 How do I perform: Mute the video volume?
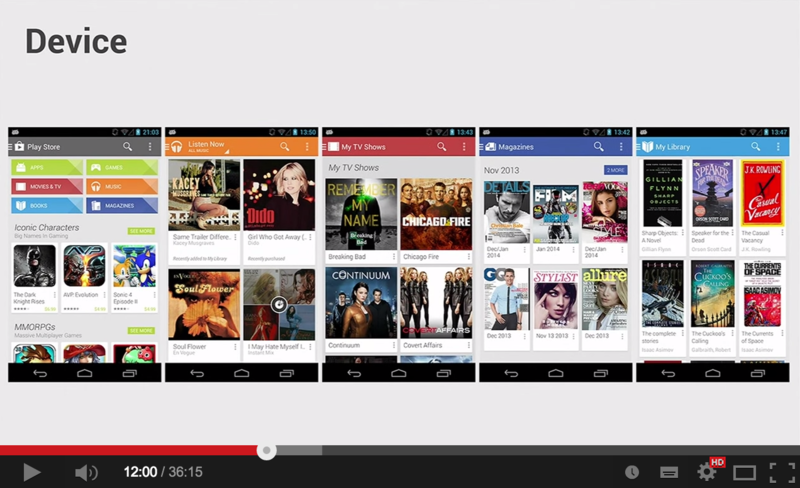pyautogui.click(x=86, y=473)
